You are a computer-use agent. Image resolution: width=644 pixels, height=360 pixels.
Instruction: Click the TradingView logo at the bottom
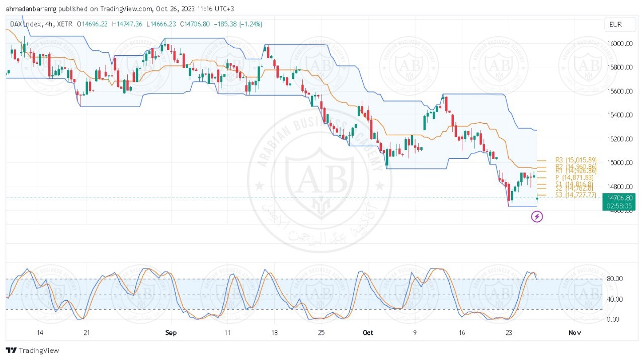pos(32,350)
